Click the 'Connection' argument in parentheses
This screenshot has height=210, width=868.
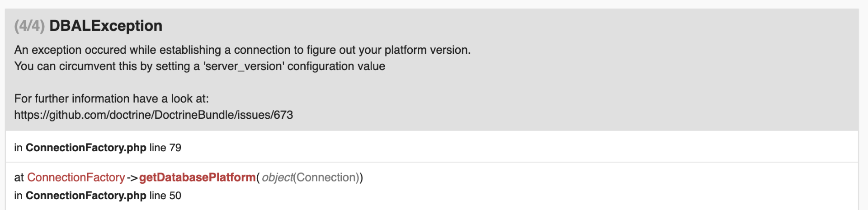coord(325,177)
